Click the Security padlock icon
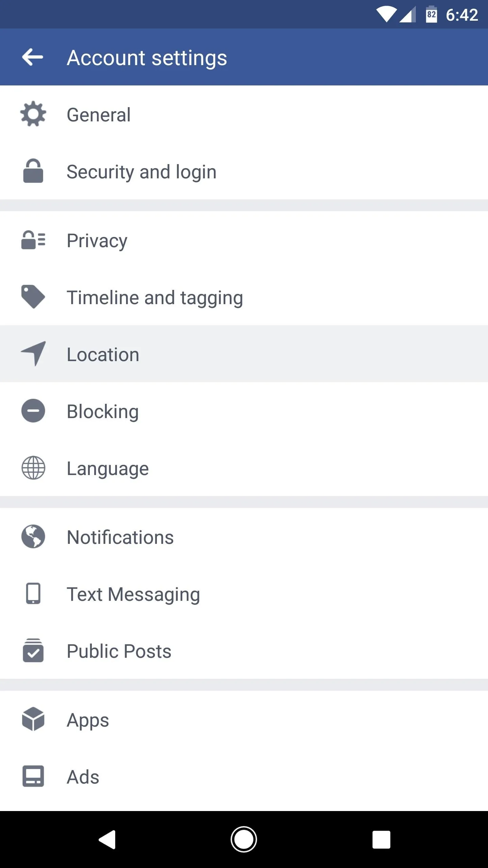 pos(33,171)
